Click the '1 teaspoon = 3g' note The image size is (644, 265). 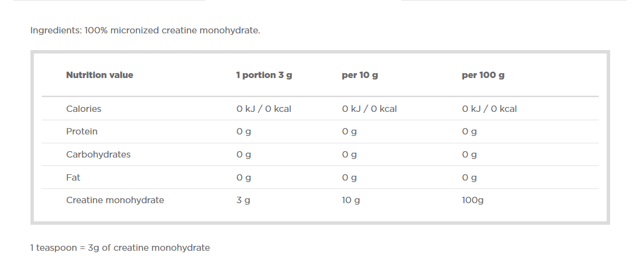point(120,248)
